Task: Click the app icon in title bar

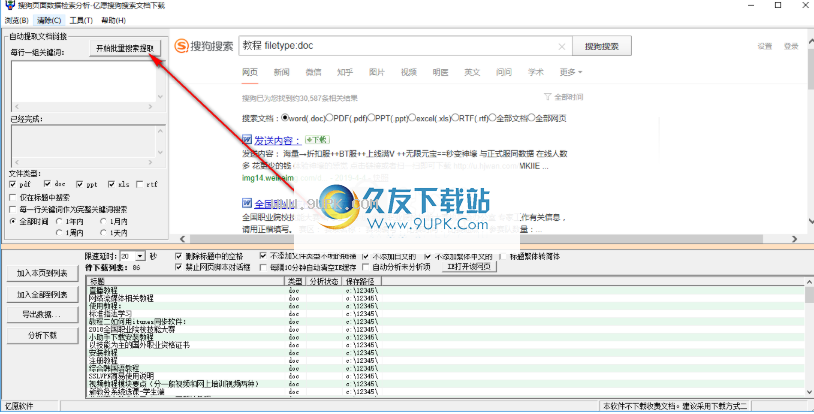Action: [x=9, y=5]
